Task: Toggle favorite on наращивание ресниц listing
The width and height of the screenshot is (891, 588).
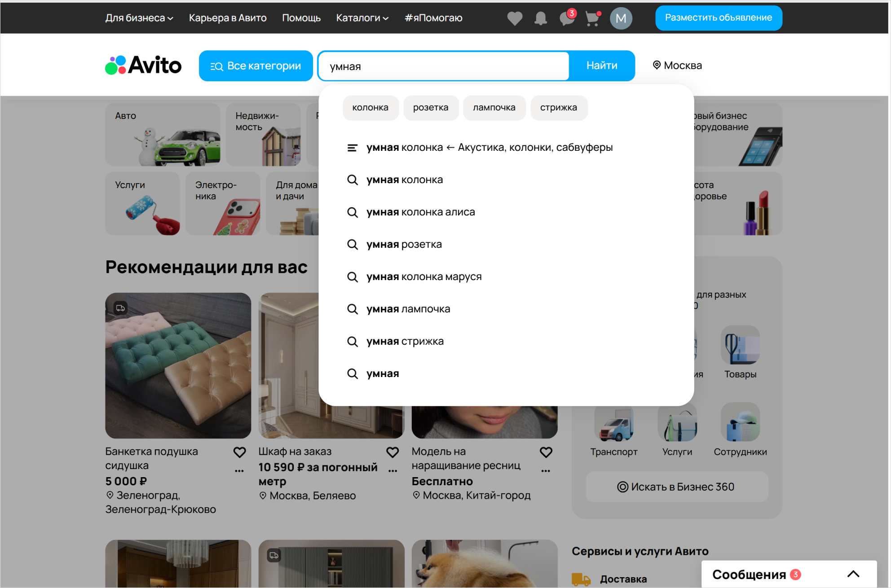Action: (546, 452)
